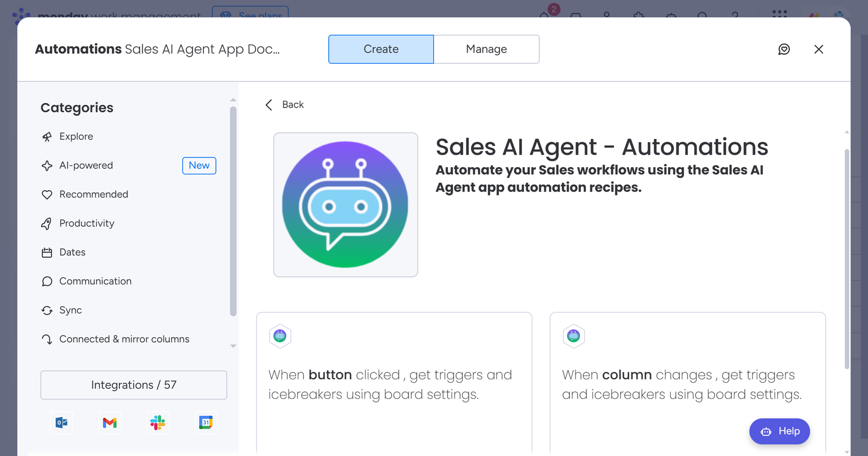
Task: Choose the 'When button clicked' recipe card
Action: coord(394,383)
